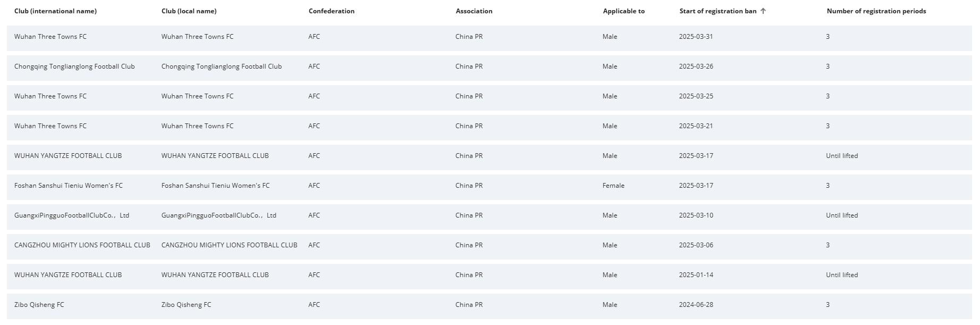Viewport: 980px width, 325px height.
Task: Click Until lifted in the 2025-03-10 row
Action: coord(842,215)
